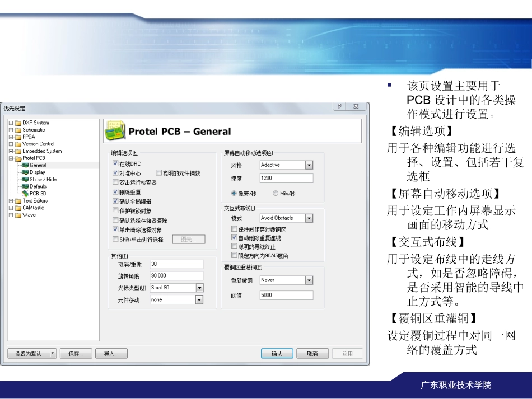This screenshot has height=399, width=532.
Task: Select the Mils/秒 radio button
Action: click(x=276, y=193)
